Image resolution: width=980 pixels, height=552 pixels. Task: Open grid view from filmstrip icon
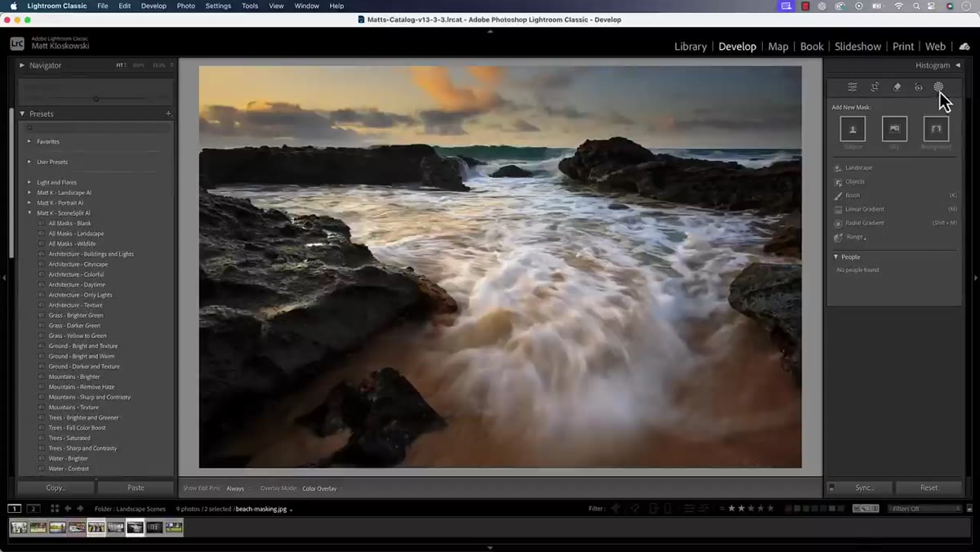point(55,509)
